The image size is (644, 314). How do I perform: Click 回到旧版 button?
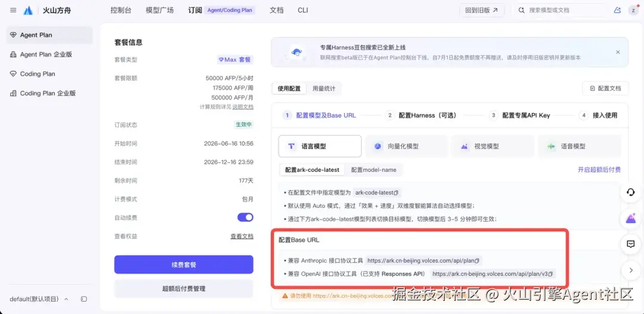[482, 10]
